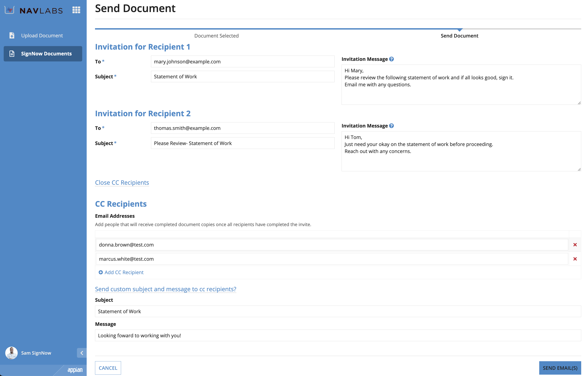
Task: Click the plus icon for Add CC Recipient
Action: coord(101,272)
